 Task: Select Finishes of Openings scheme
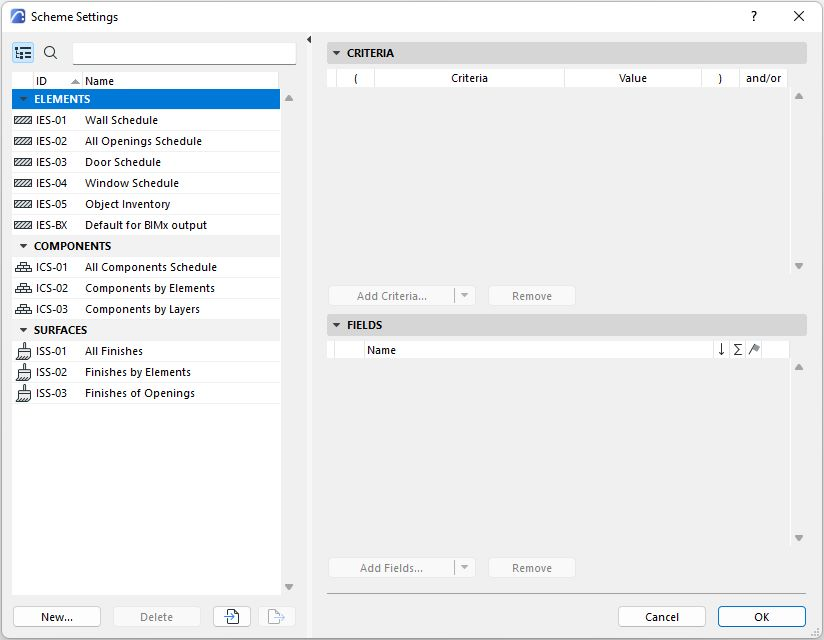click(146, 393)
